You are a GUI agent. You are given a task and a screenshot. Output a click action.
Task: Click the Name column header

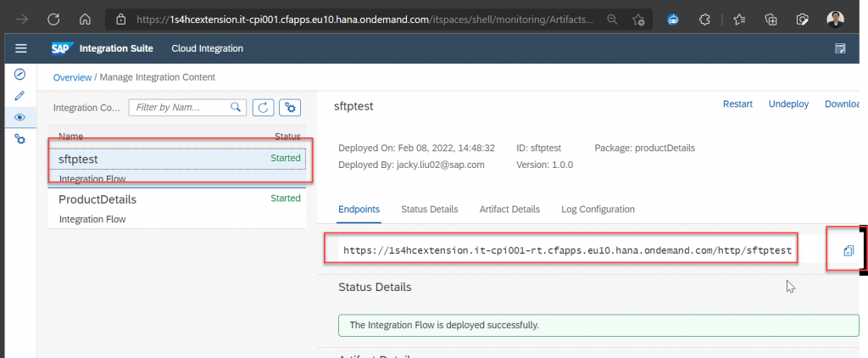click(71, 137)
